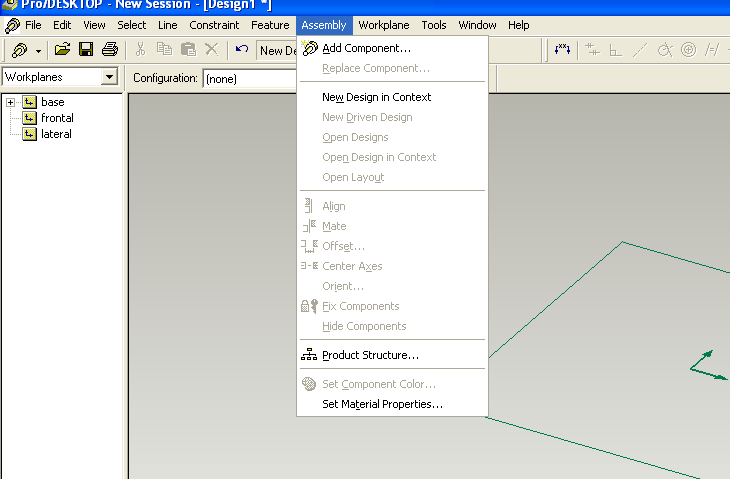730x479 pixels.
Task: Click the diagonal line constraint icon
Action: (640, 50)
